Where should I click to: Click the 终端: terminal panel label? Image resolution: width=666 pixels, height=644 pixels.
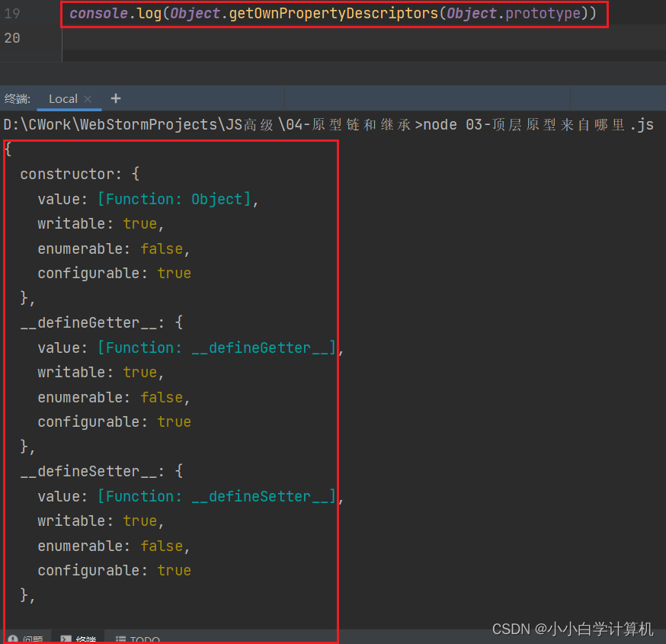(x=18, y=99)
